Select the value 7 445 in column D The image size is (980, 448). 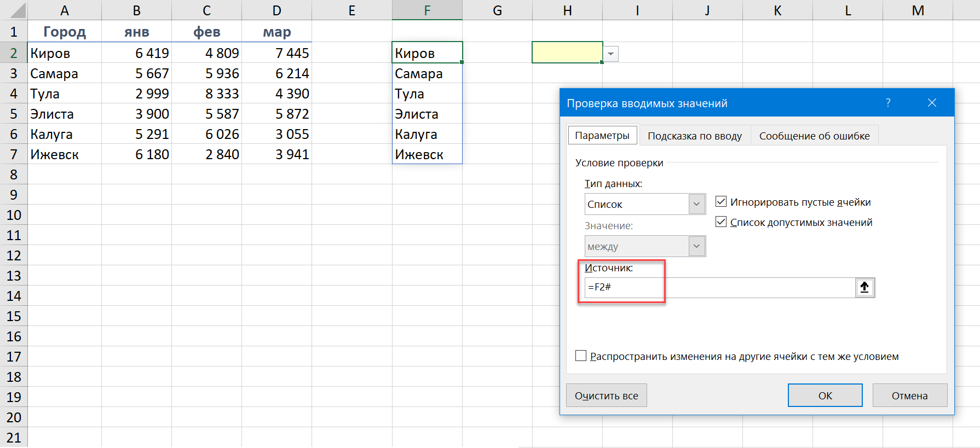(x=276, y=53)
